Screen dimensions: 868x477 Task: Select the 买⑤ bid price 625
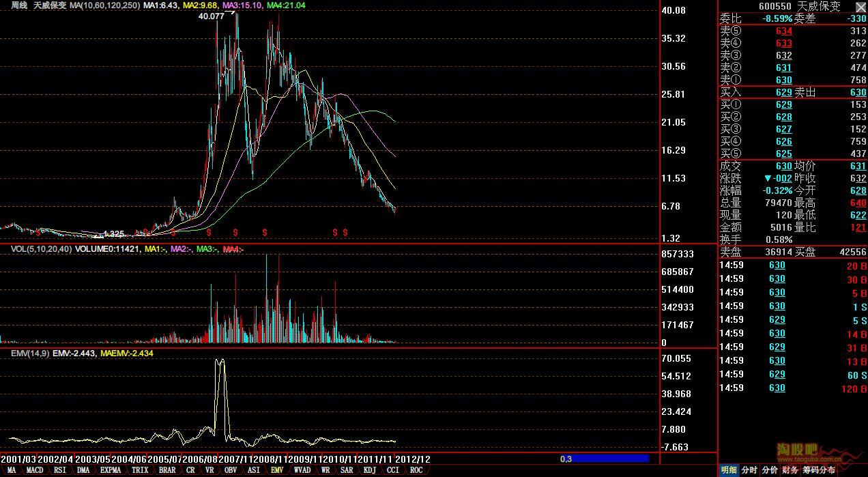click(784, 154)
